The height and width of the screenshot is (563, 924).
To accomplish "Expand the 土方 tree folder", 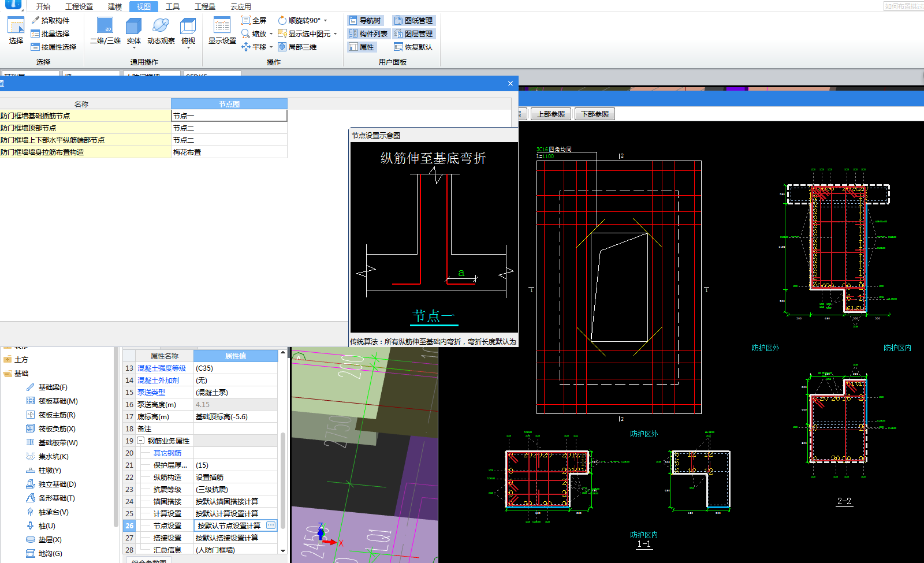I will (8, 359).
